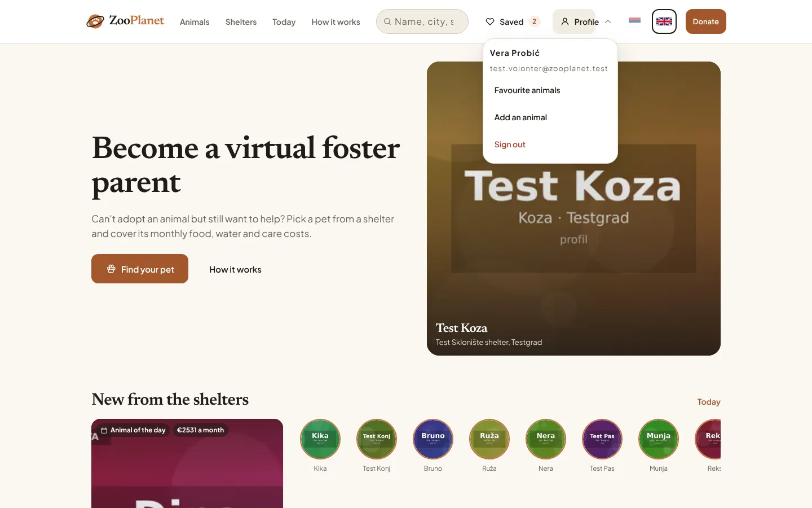Click the Animal of the day calendar icon

pyautogui.click(x=104, y=430)
